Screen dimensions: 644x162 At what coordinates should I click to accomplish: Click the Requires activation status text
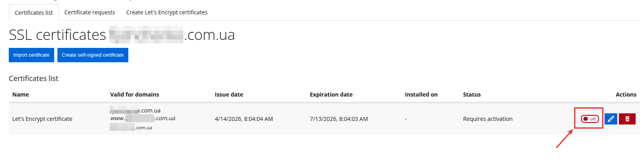(x=487, y=119)
